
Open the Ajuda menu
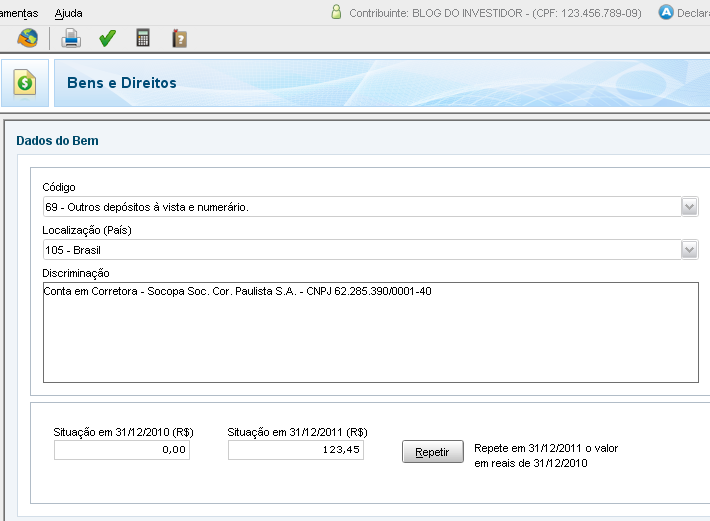click(68, 13)
